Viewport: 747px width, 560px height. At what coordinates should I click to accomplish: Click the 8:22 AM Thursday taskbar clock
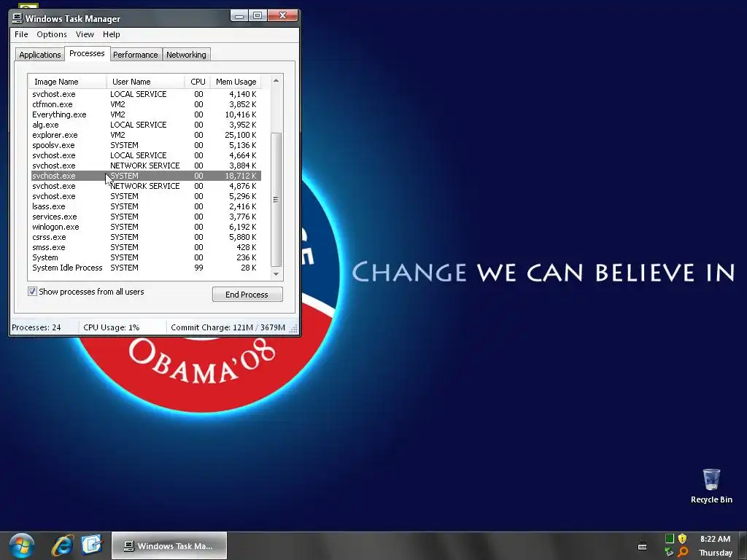click(x=715, y=545)
